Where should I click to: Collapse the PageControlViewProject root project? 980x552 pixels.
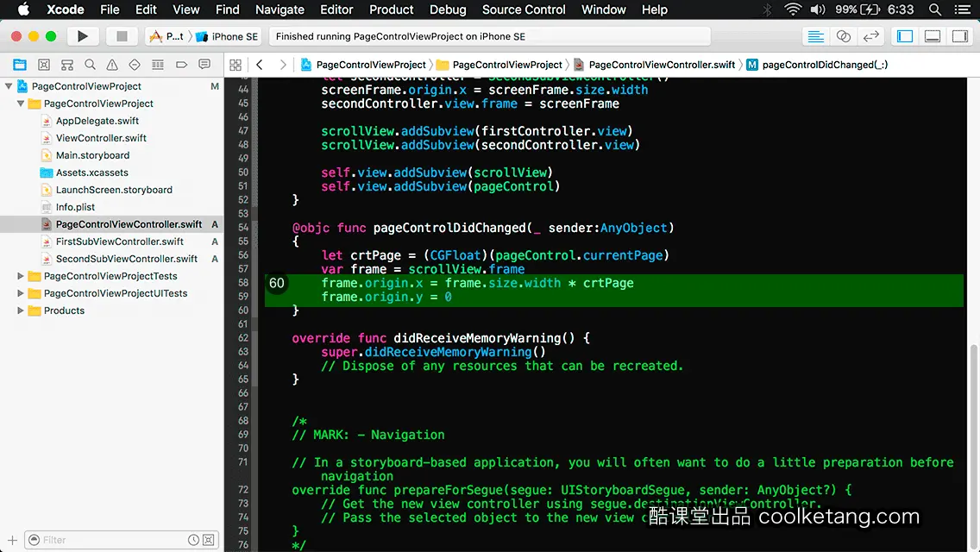point(9,86)
